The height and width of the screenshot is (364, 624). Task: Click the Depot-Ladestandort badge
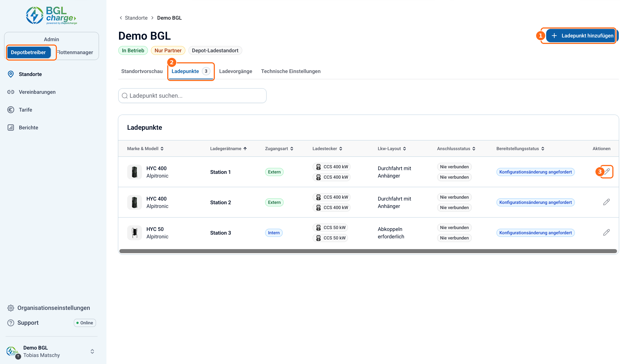(215, 51)
